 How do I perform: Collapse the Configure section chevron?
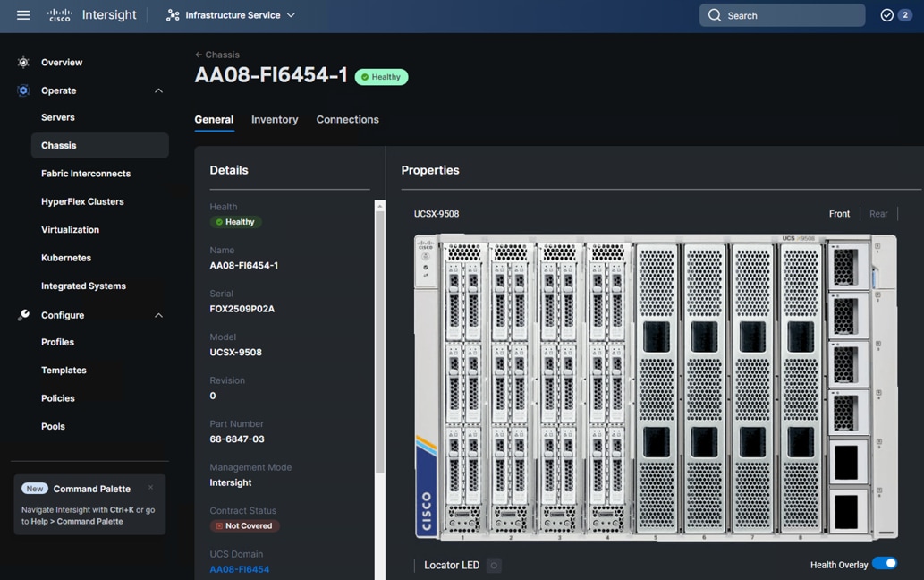coord(158,315)
